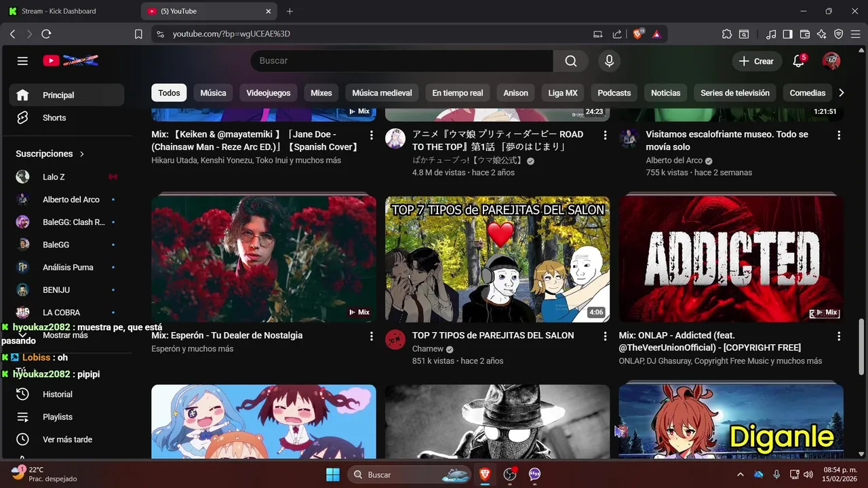Viewport: 868px width, 488px height.
Task: Click the Charnew channel avatar
Action: [395, 340]
